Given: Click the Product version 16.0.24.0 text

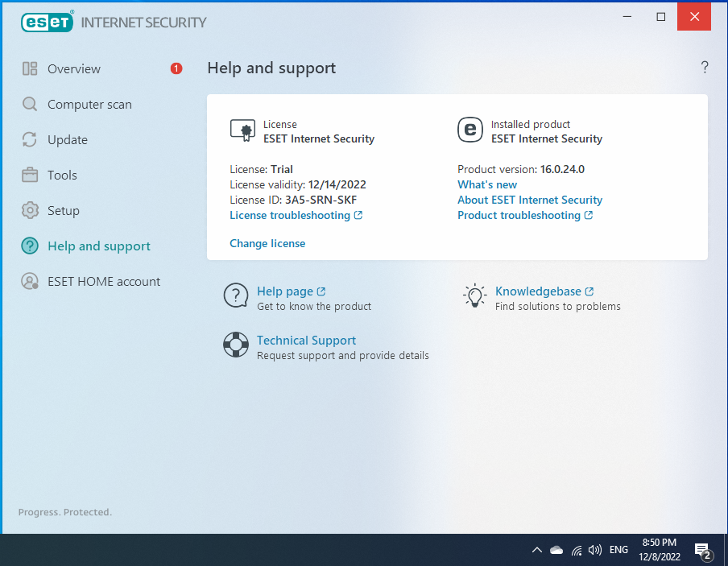Looking at the screenshot, I should [x=521, y=169].
